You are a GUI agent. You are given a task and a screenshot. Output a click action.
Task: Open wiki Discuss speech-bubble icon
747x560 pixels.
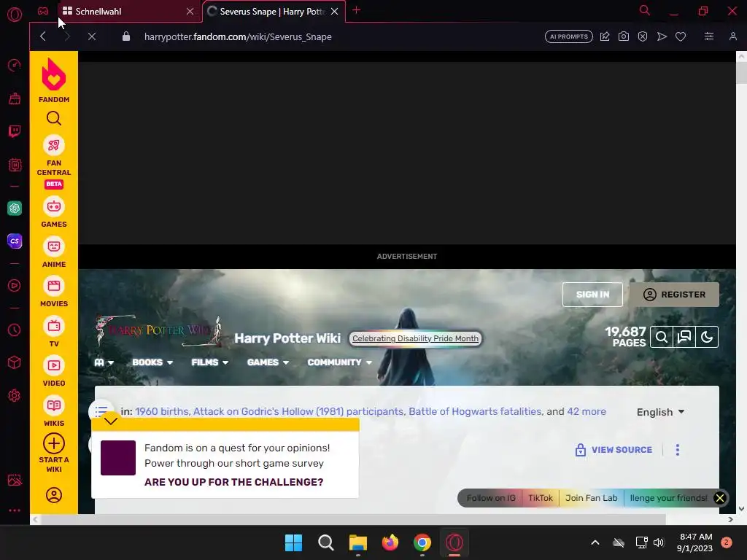(x=684, y=337)
